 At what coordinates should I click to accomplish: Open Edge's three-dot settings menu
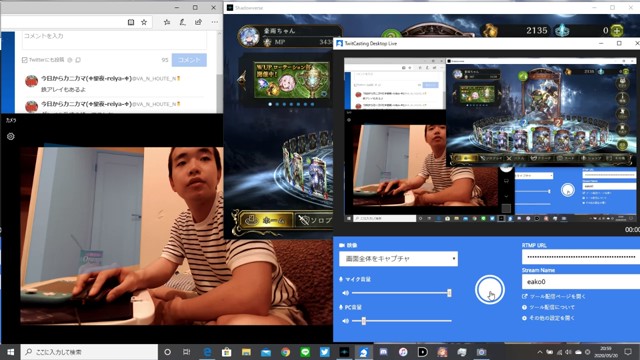click(x=215, y=22)
